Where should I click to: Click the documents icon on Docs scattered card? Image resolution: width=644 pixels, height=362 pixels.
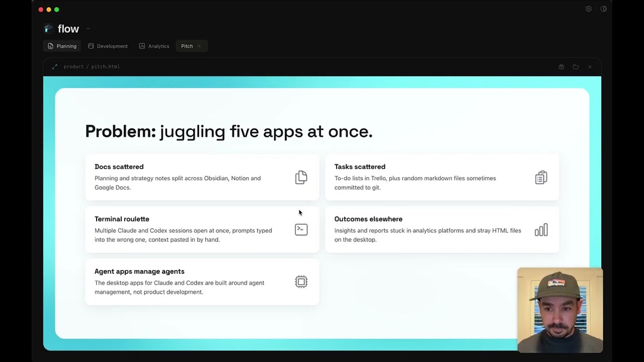click(301, 177)
